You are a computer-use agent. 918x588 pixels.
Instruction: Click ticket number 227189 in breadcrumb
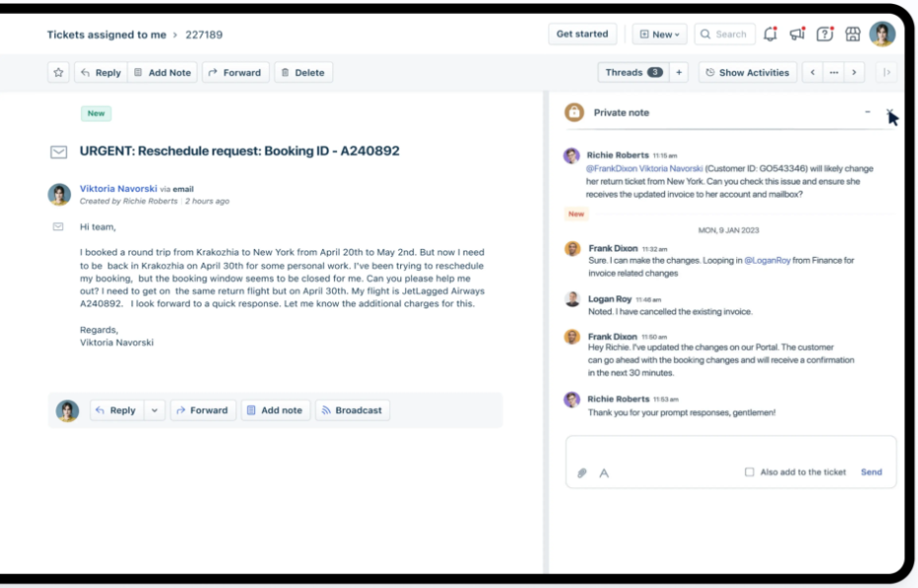tap(204, 35)
